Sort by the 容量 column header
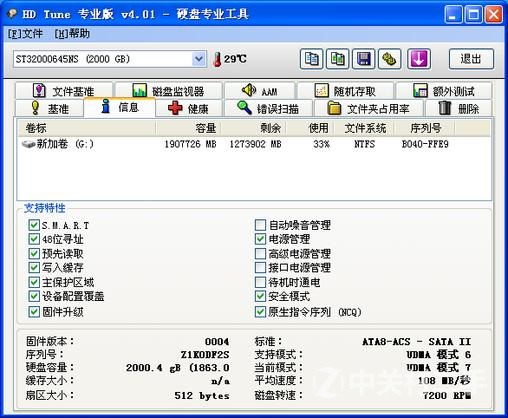The image size is (508, 418). pyautogui.click(x=188, y=128)
